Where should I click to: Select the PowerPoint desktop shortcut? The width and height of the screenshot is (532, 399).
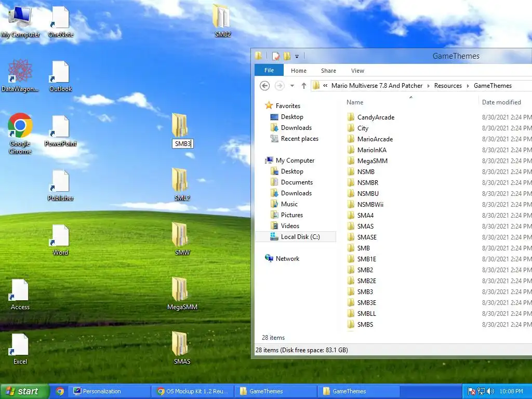[x=61, y=131]
